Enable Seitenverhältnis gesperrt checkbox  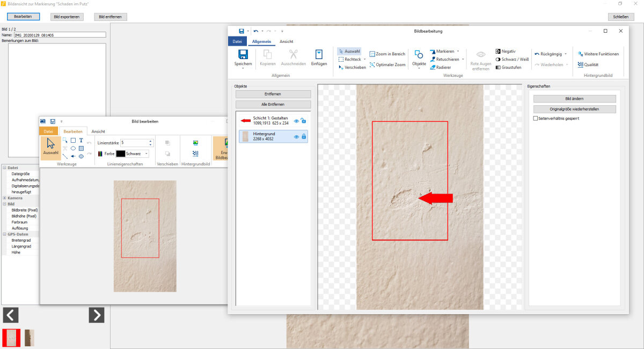point(535,118)
